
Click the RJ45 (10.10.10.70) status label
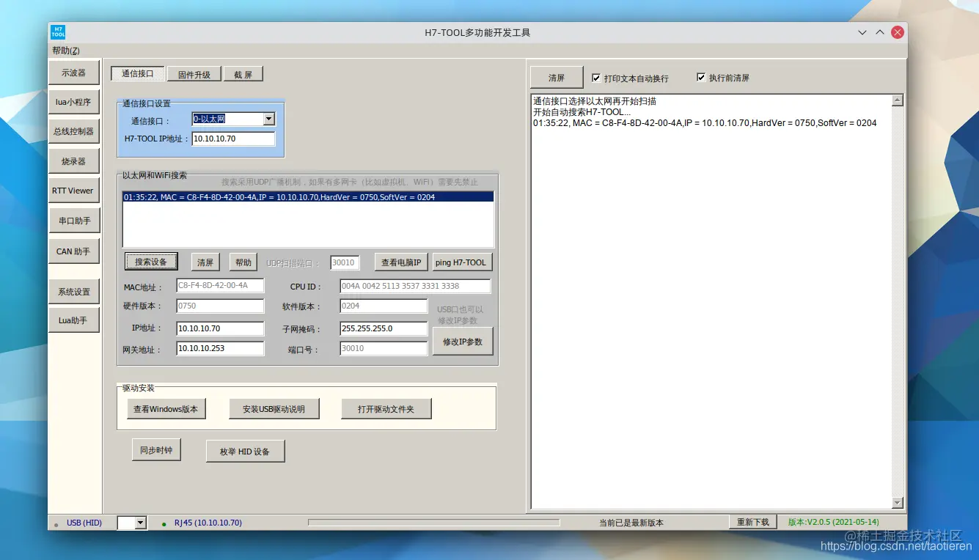[208, 523]
